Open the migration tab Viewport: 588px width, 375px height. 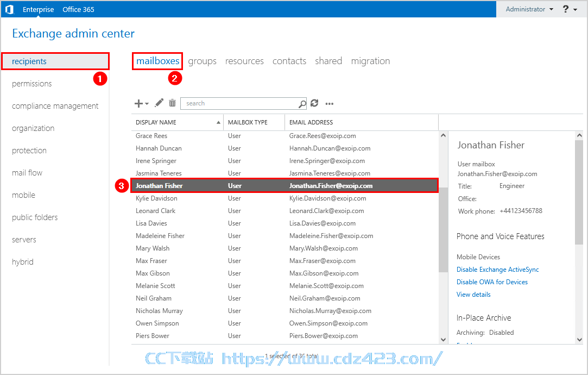coord(370,61)
